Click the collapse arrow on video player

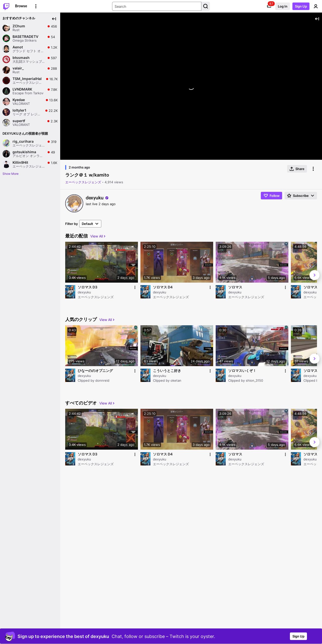(x=317, y=19)
